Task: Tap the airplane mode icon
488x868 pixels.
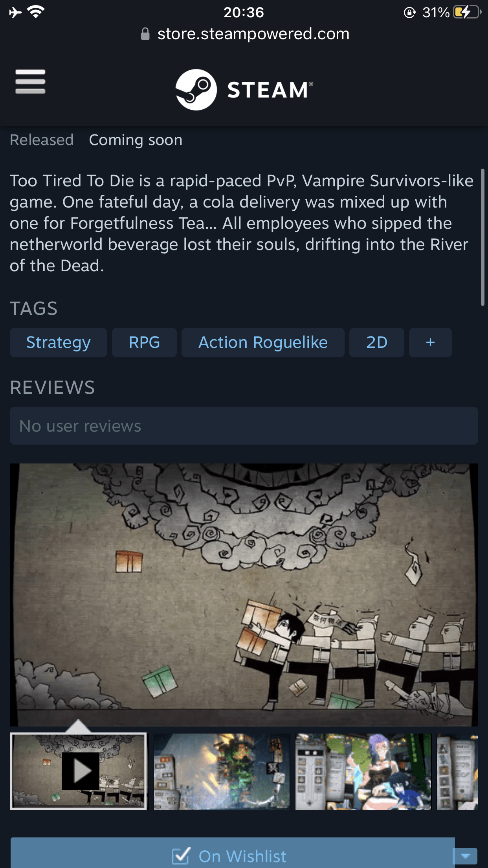Action: click(x=15, y=12)
